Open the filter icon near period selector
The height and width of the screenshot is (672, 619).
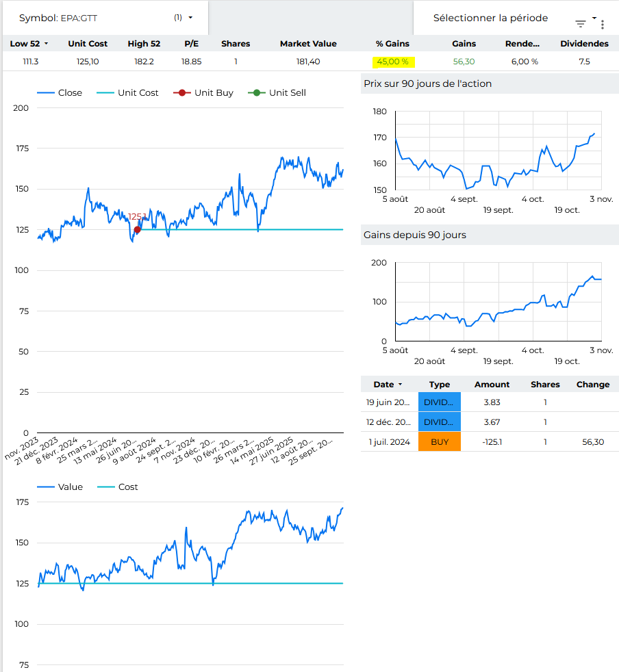(x=581, y=24)
